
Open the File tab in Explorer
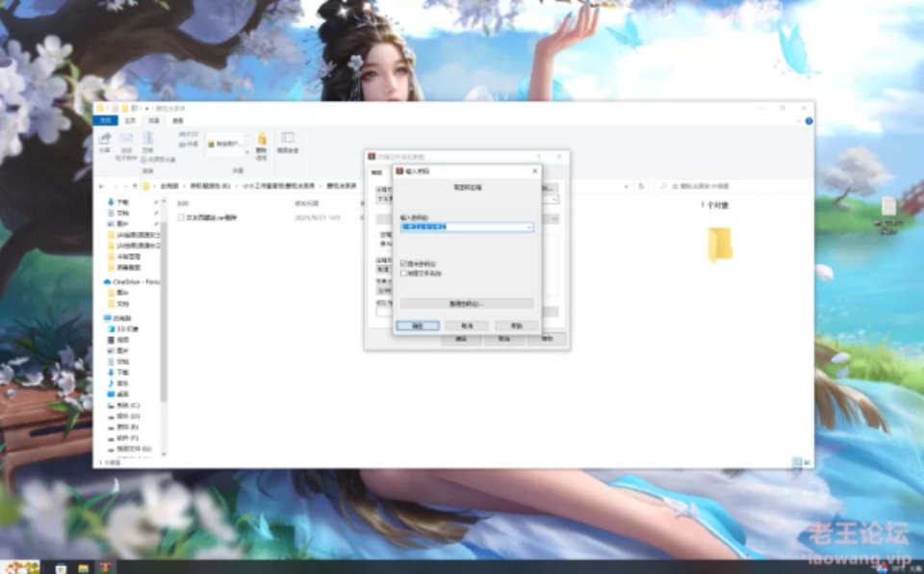click(x=106, y=120)
